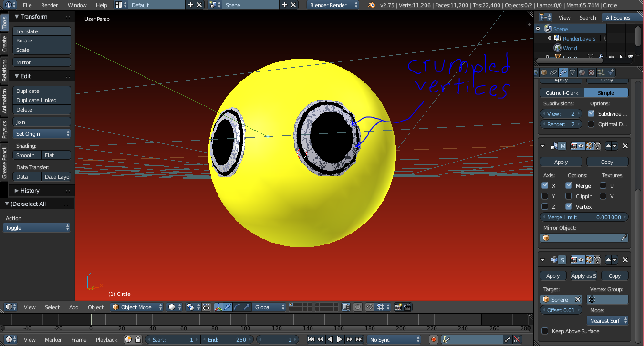Collapse the Mirror modifier panel

point(543,146)
